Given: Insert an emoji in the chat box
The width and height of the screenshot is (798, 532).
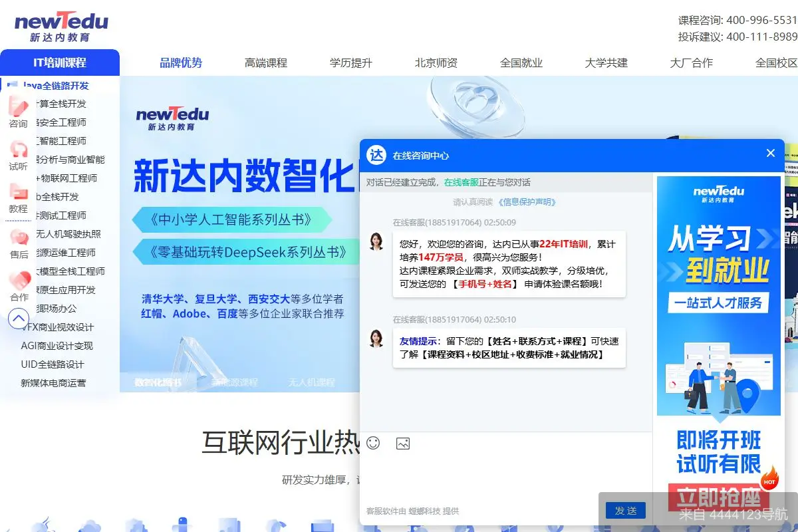Looking at the screenshot, I should [373, 443].
